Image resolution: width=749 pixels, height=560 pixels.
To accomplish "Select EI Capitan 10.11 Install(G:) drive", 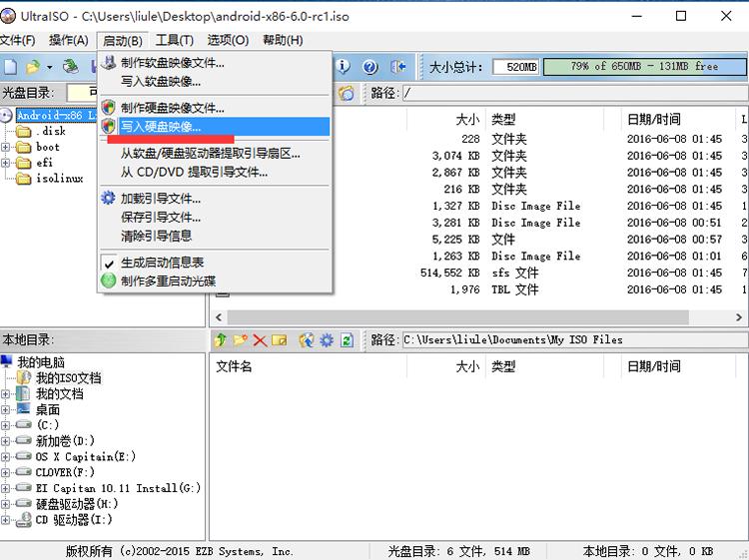I will [109, 488].
